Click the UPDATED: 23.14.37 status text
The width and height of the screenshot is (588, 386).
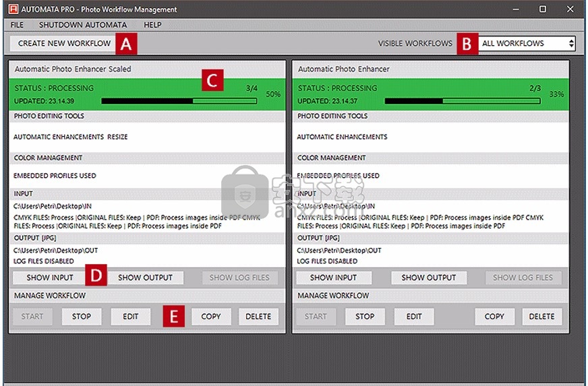[328, 101]
